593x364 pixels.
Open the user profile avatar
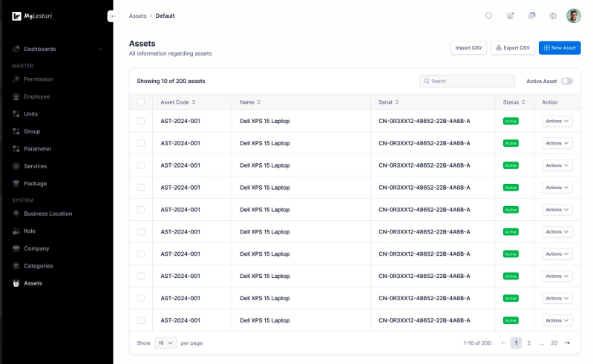(x=574, y=16)
